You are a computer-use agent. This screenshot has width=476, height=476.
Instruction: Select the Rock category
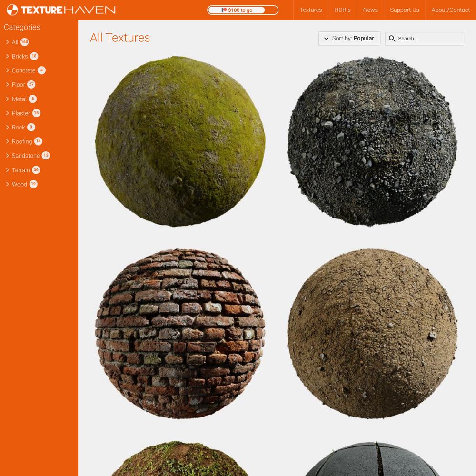click(x=18, y=128)
